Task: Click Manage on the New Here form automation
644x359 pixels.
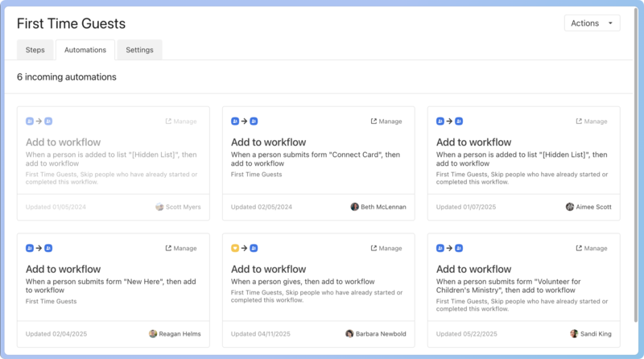Action: coord(180,248)
